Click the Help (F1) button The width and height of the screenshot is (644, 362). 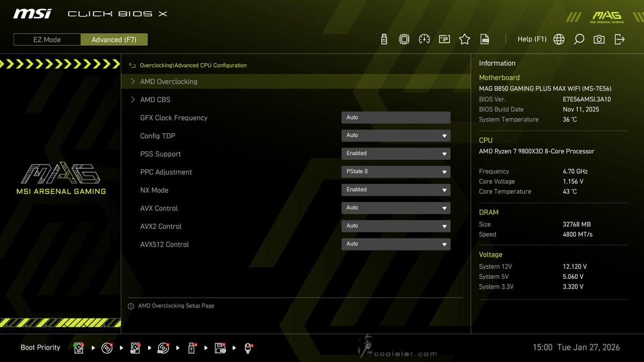click(x=531, y=39)
